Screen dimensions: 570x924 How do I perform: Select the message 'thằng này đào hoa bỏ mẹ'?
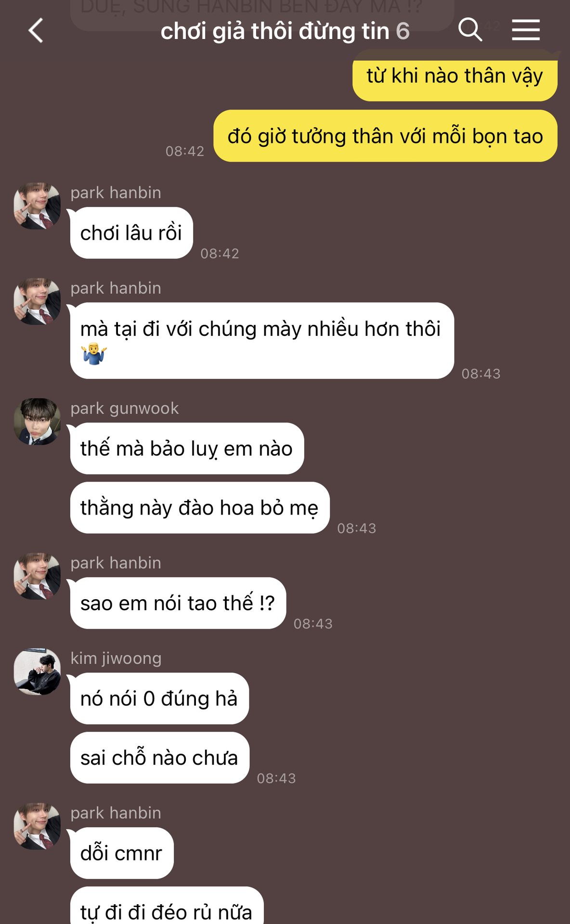point(200,508)
